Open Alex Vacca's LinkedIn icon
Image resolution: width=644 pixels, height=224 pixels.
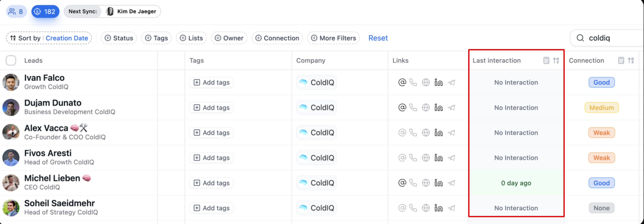(439, 132)
